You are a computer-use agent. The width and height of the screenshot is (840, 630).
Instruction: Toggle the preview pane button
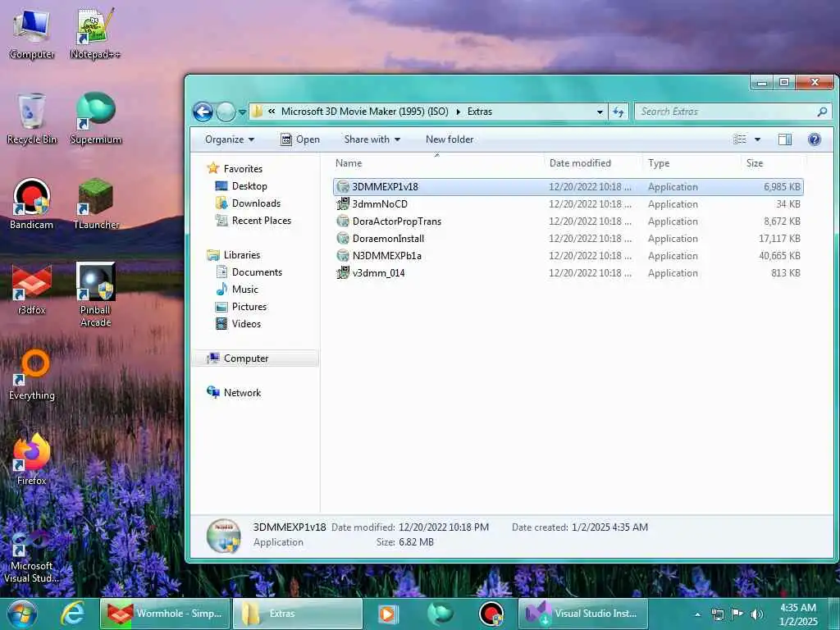[785, 139]
